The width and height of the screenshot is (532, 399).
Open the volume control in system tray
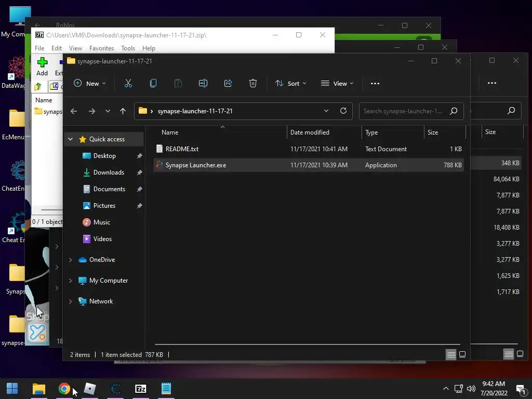pos(471,389)
